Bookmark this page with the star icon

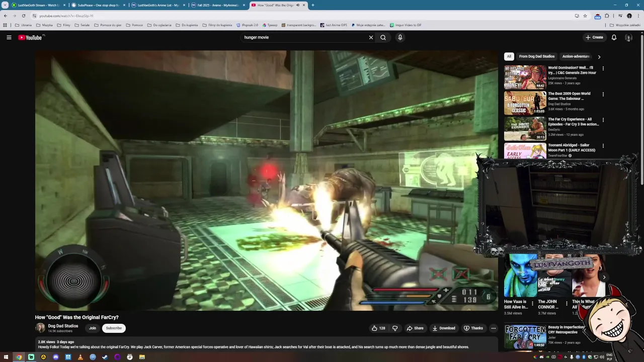coord(585,16)
